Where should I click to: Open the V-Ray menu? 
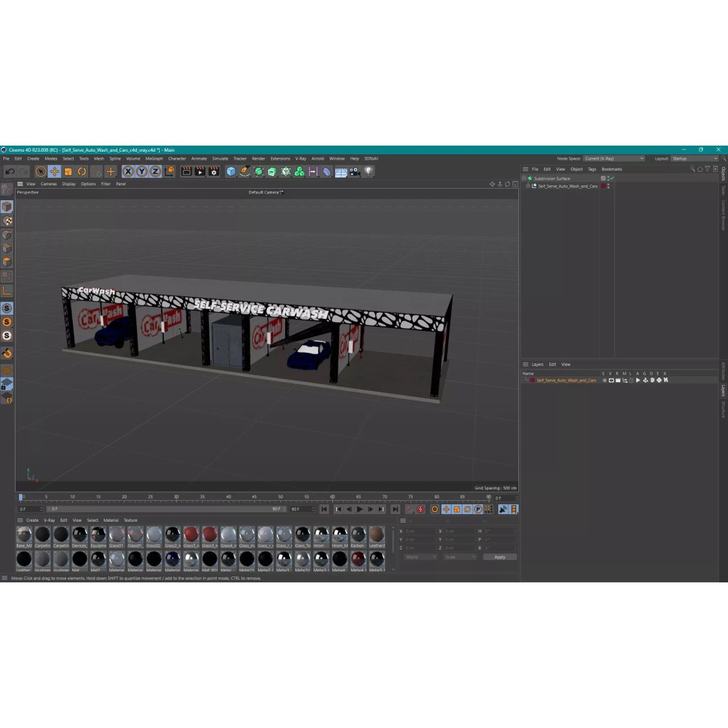(301, 159)
